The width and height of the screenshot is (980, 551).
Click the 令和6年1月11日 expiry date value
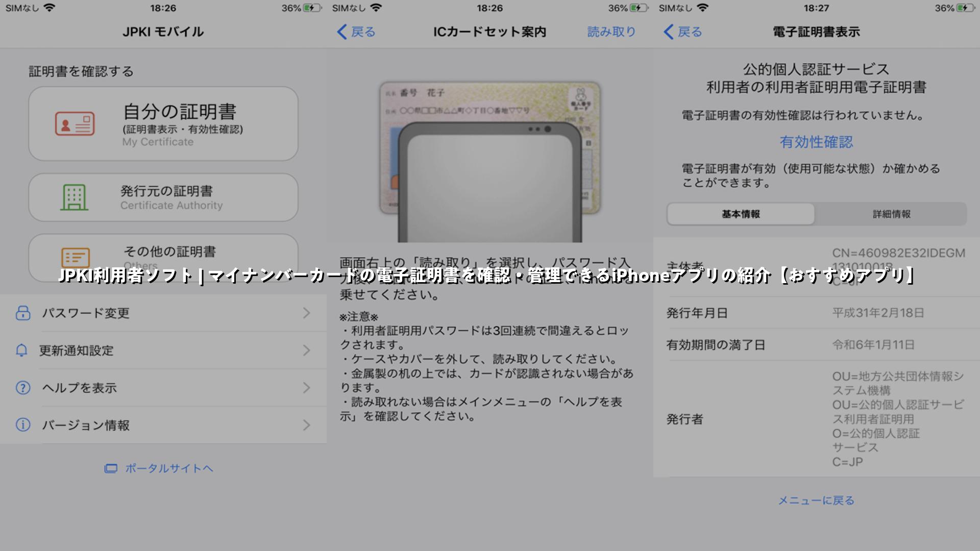[x=873, y=345]
